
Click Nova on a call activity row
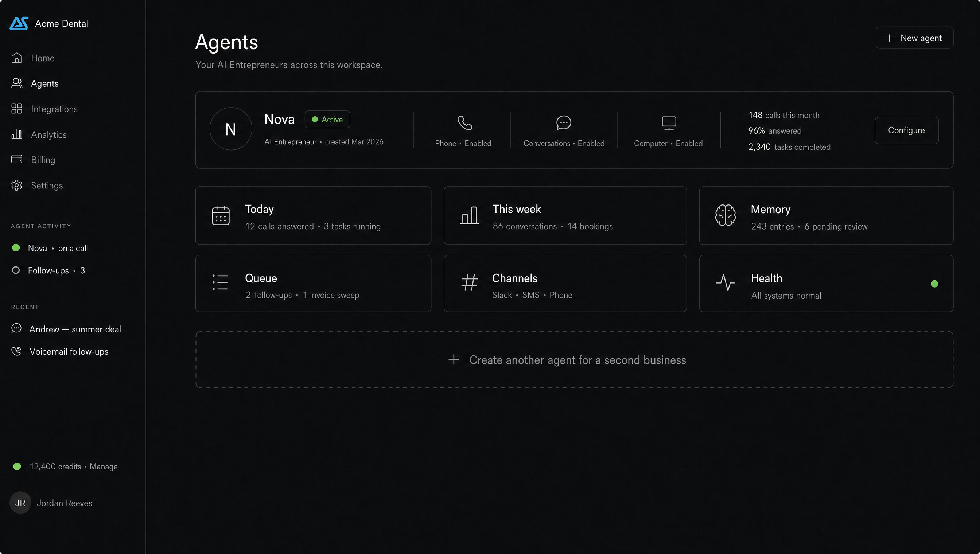[50, 248]
